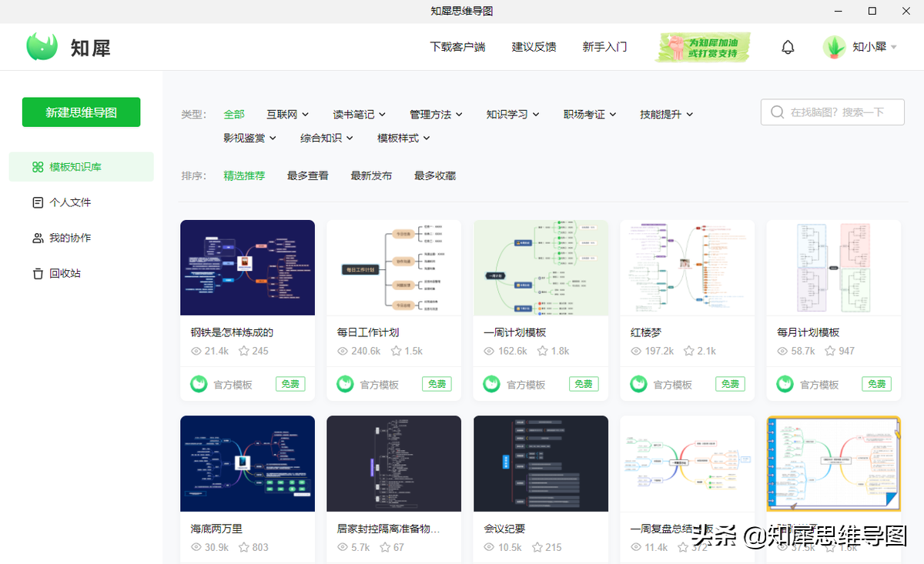Click 官方模板 avatar on 每日工作计划 card
The width and height of the screenshot is (924, 564).
pos(345,383)
